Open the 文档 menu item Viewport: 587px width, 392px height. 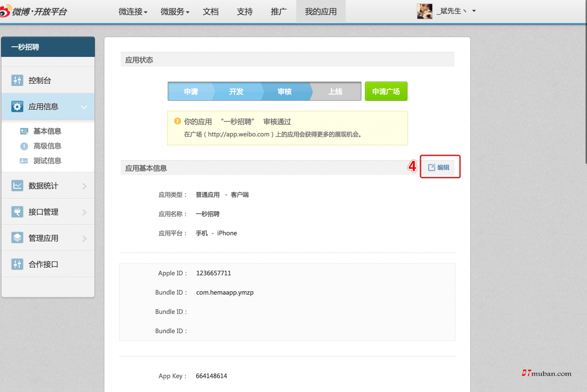point(210,12)
